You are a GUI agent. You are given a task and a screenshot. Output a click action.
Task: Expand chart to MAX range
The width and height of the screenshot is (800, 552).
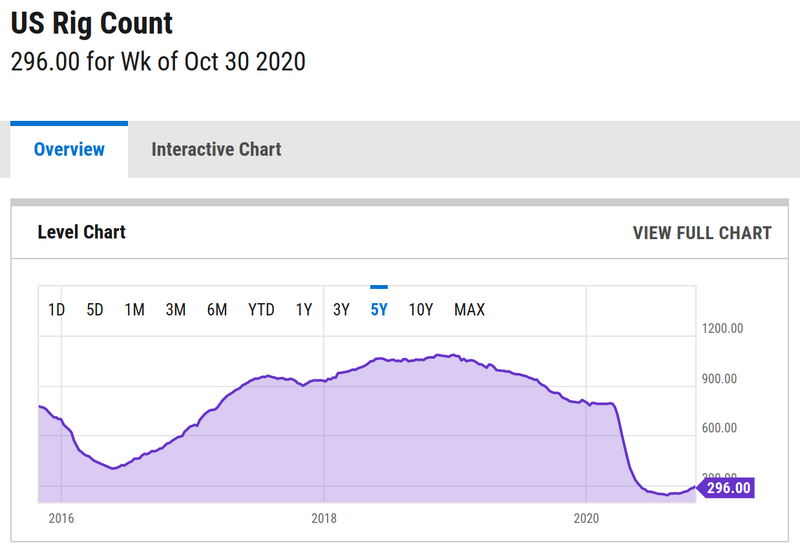point(469,310)
